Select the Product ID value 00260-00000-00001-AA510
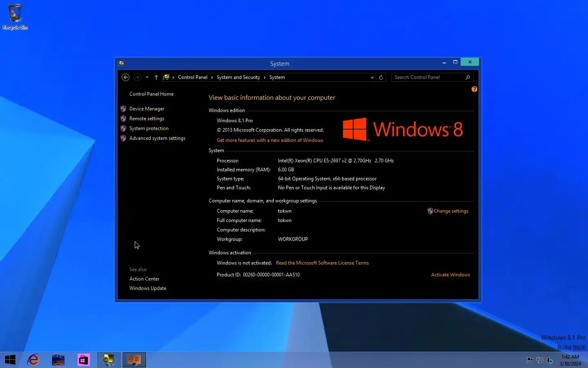 click(x=271, y=275)
